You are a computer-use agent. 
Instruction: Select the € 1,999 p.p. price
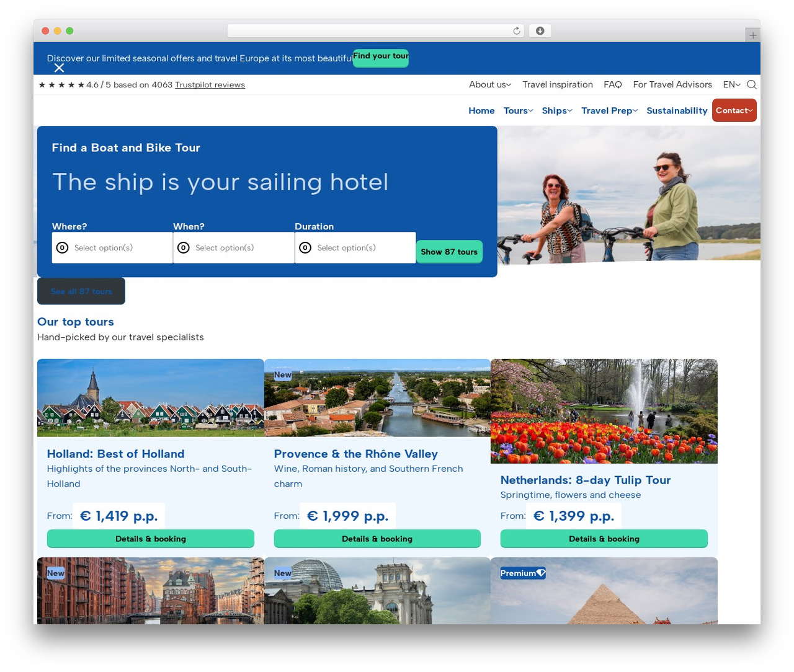(x=348, y=516)
